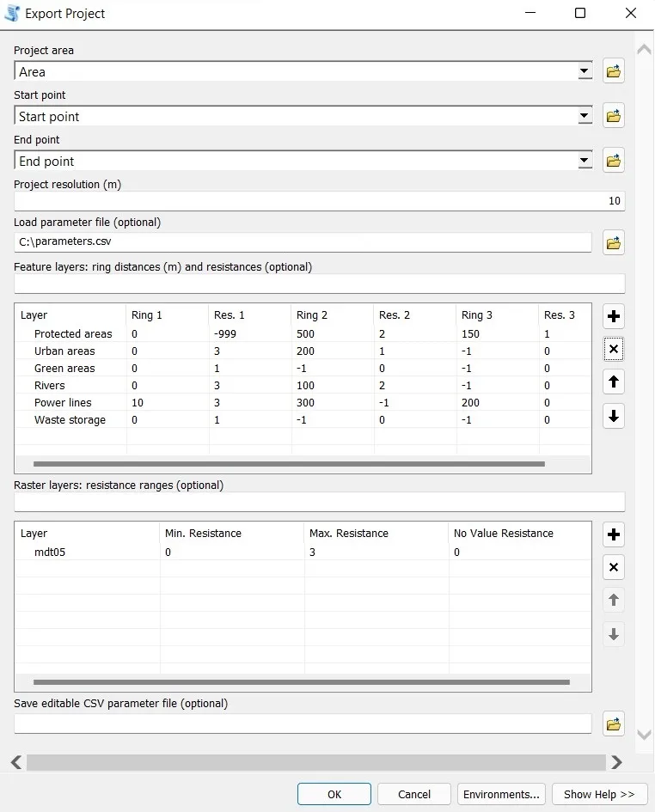655x812 pixels.
Task: Add a new row to feature layers table
Action: (x=613, y=316)
